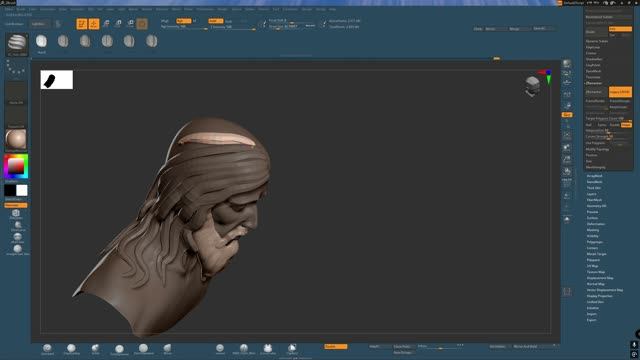640x360 pixels.
Task: Click the orange button on bottom shelf
Action: tap(336, 347)
